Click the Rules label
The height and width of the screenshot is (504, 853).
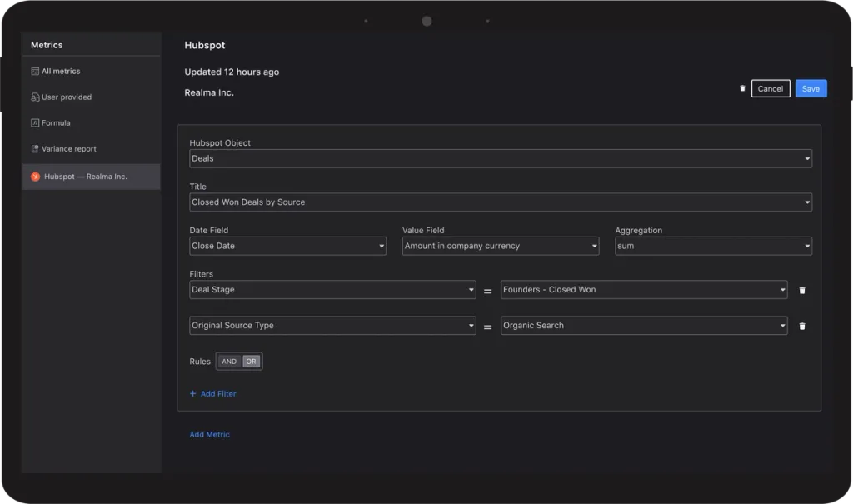pos(200,362)
